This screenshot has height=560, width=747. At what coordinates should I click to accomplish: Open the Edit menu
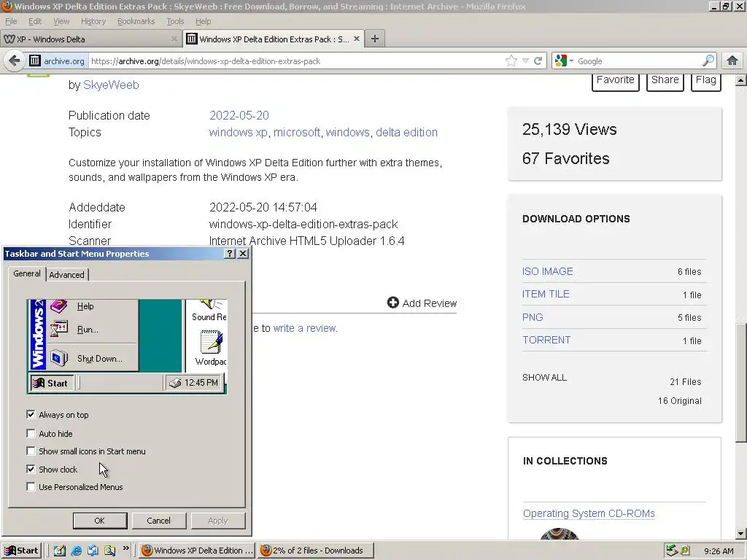[x=35, y=21]
